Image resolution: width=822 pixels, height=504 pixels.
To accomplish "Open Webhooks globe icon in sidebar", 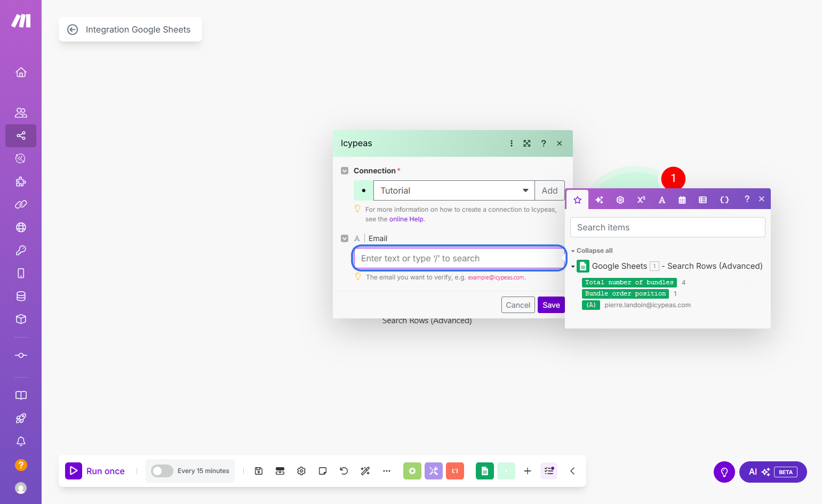I will point(21,227).
